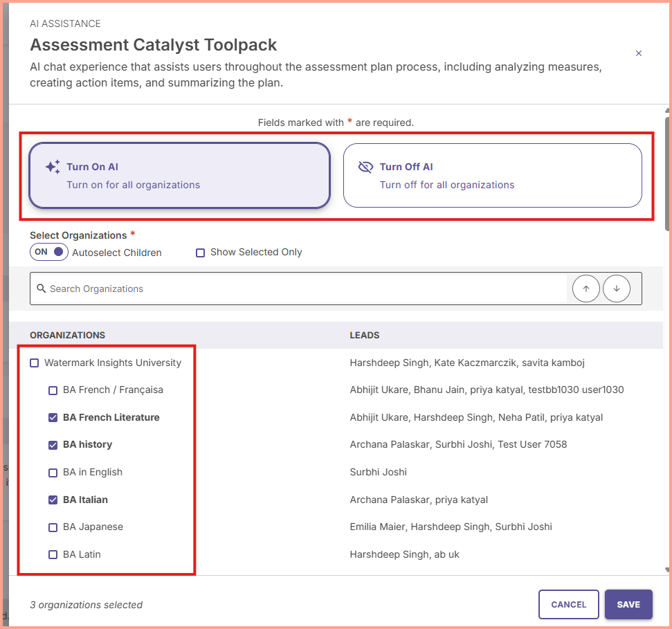This screenshot has width=672, height=629.
Task: Click the BA Latin label
Action: click(x=82, y=554)
